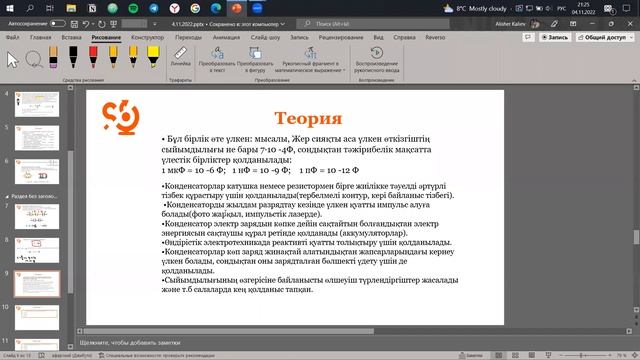
Task: Switch to the Вид tab
Action: click(378, 37)
